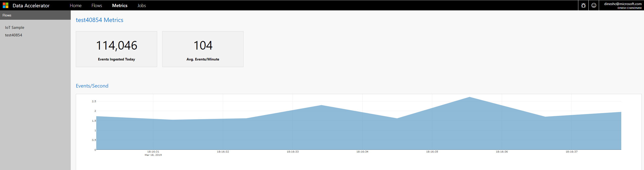Screen dimensions: 644x170
Task: Click the highest peak in the chart
Action: (x=469, y=97)
